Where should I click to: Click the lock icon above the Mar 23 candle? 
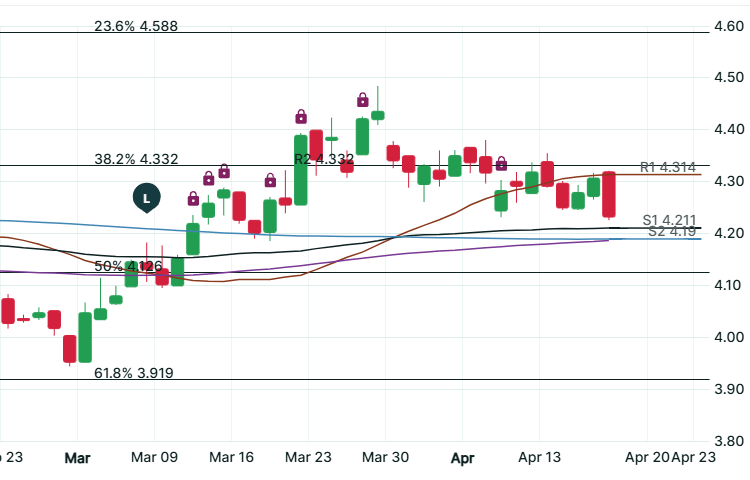click(300, 115)
